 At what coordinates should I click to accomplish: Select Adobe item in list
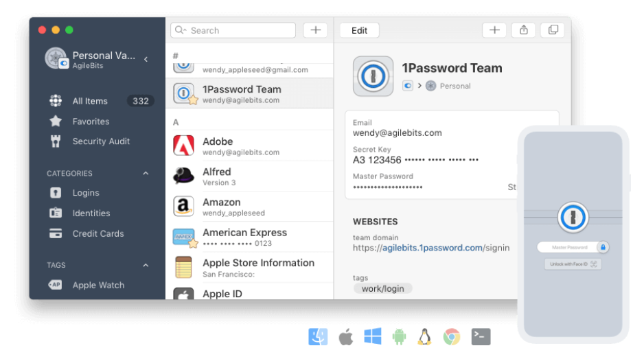pos(250,146)
